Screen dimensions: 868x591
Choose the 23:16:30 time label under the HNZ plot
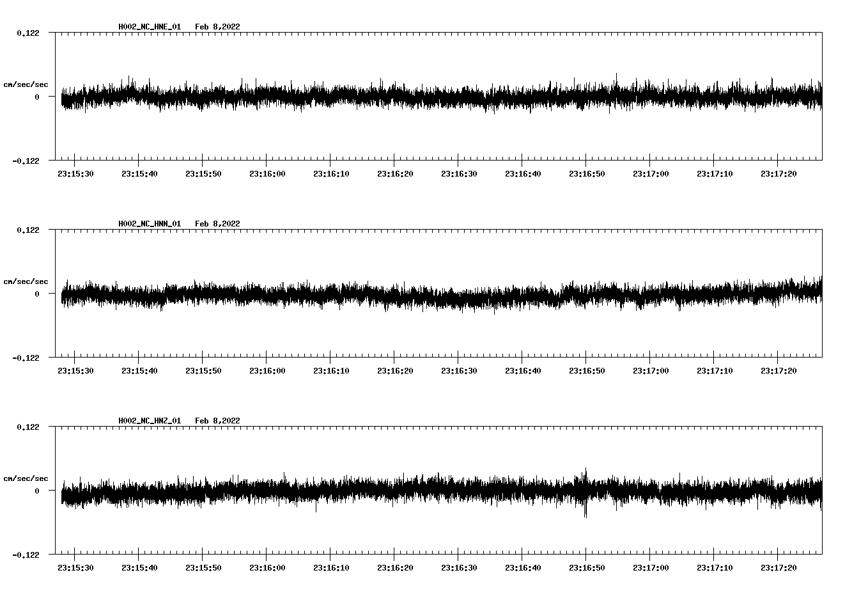coord(459,567)
